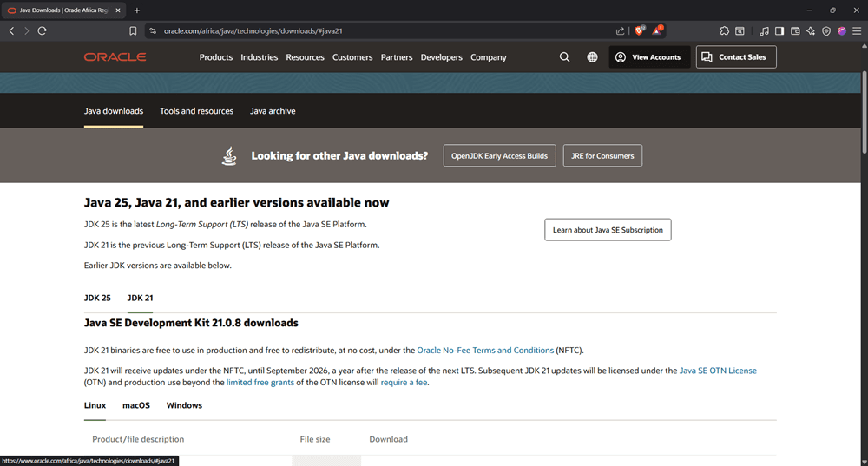Open Brave Wallet icon in toolbar
The height and width of the screenshot is (466, 868).
point(795,30)
